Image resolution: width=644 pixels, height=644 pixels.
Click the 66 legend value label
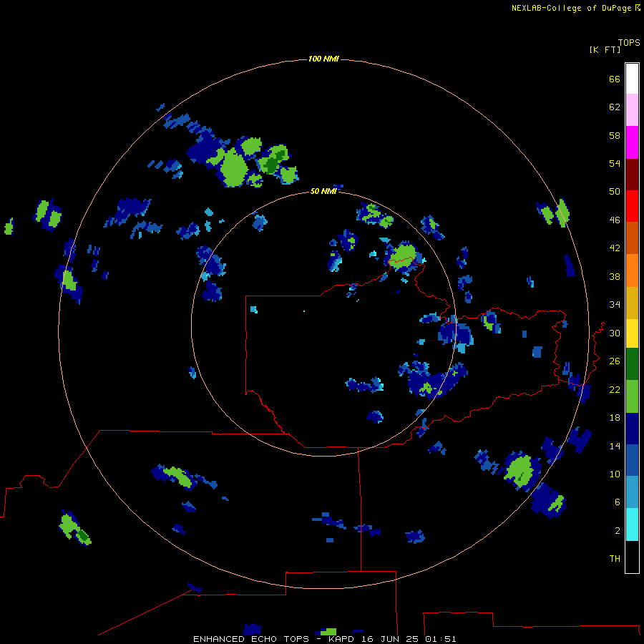point(615,79)
